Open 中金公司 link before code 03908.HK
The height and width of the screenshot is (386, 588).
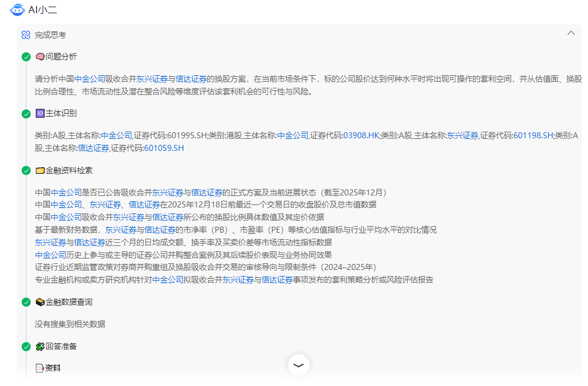[x=293, y=135]
